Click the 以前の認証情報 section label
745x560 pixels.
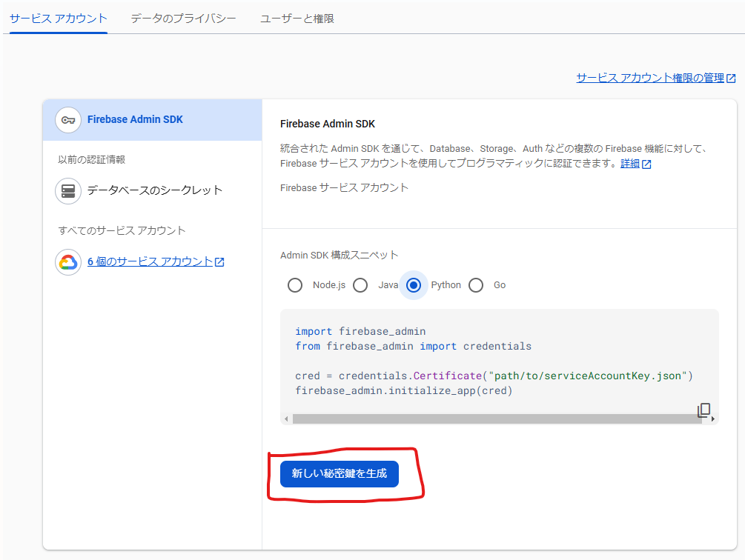coord(92,160)
